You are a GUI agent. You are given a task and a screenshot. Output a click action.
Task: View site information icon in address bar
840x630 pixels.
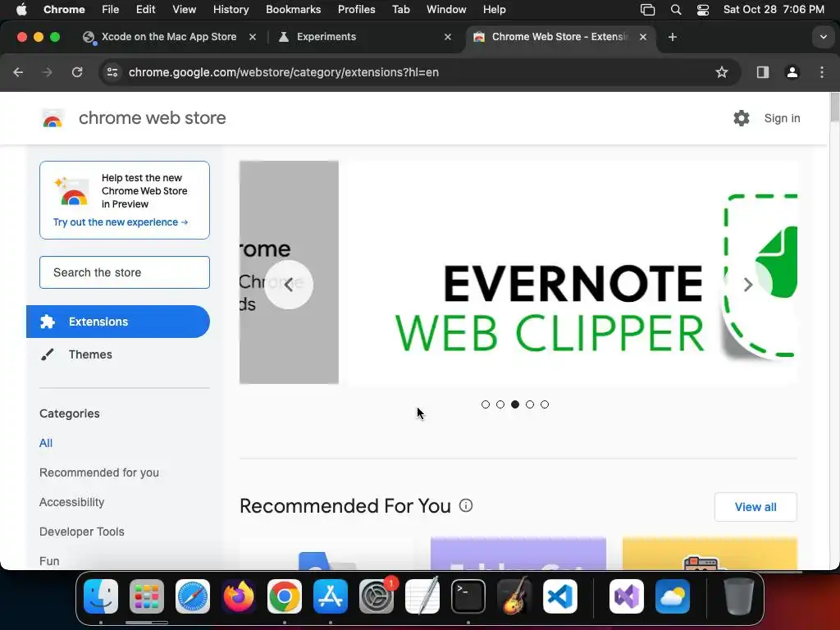112,72
